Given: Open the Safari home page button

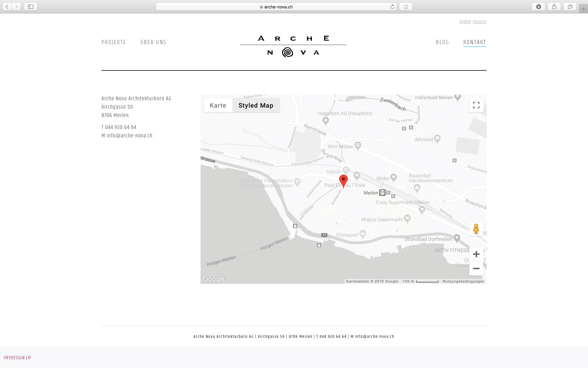Looking at the screenshot, I should coord(406,7).
